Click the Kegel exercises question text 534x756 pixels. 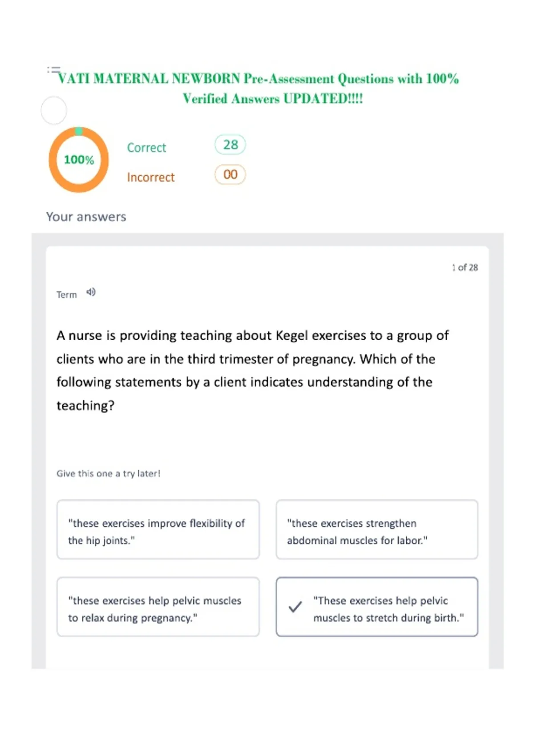(252, 370)
